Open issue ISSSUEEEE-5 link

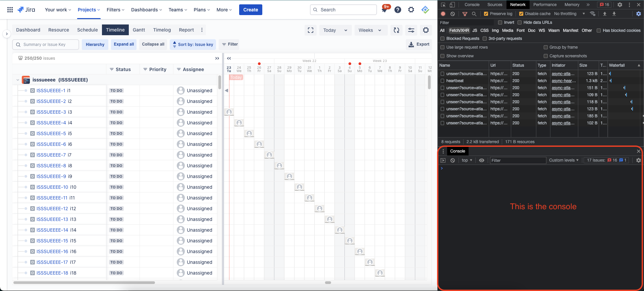pos(51,133)
